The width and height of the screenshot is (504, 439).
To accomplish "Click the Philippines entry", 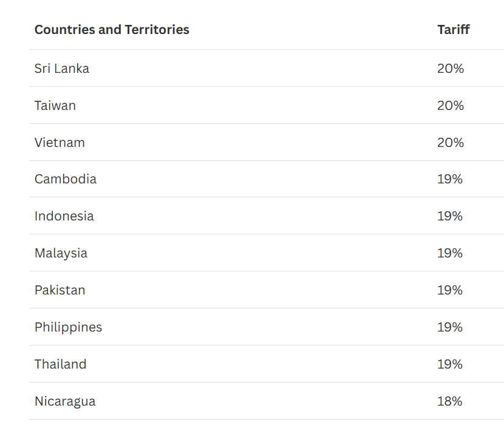I will (69, 327).
